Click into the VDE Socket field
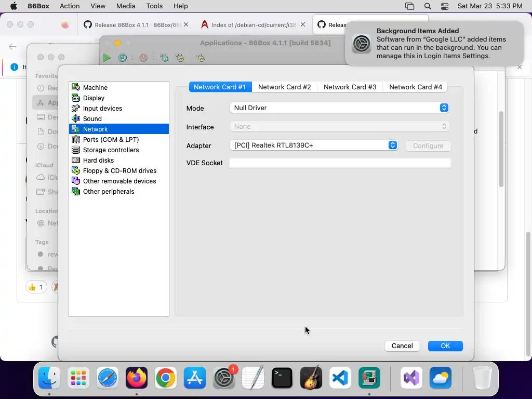 point(340,163)
